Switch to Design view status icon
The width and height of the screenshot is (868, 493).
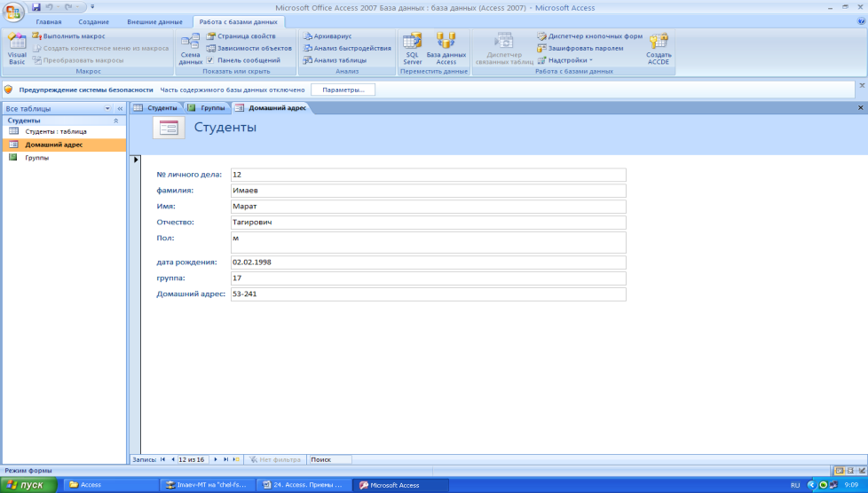pos(862,470)
